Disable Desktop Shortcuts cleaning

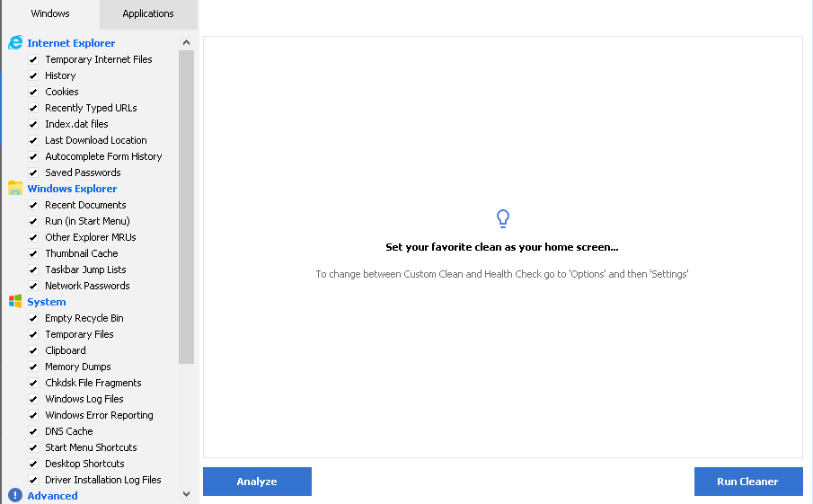tap(33, 464)
